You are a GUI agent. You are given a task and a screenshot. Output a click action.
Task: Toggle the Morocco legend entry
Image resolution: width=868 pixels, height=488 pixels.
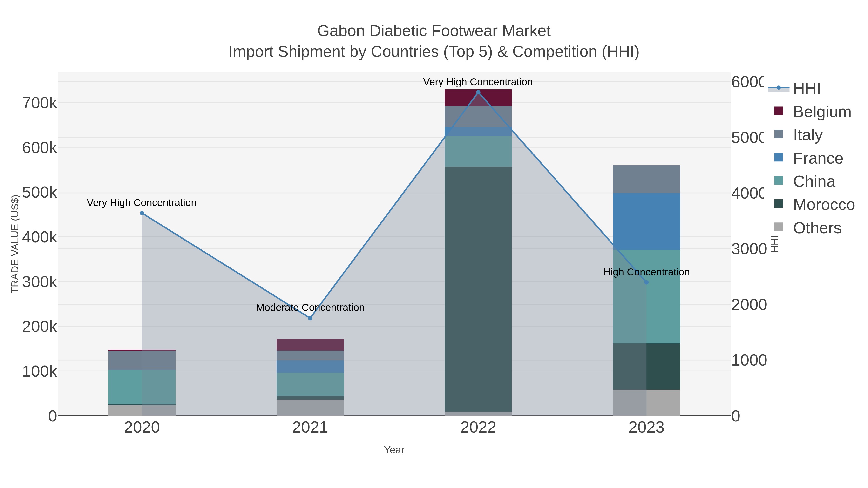pos(814,205)
